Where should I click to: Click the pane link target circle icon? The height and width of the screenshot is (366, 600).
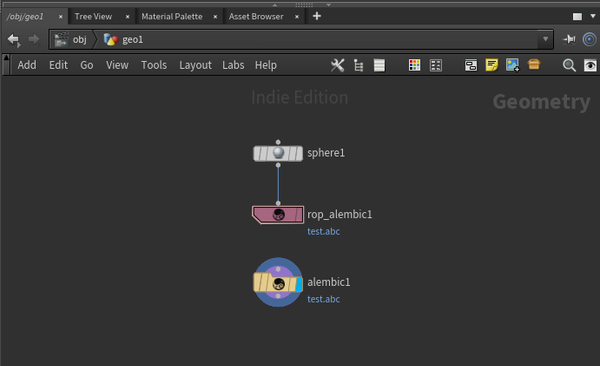point(590,39)
